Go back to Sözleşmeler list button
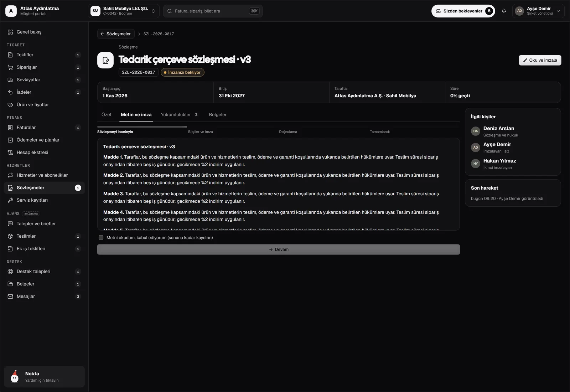 coord(116,34)
